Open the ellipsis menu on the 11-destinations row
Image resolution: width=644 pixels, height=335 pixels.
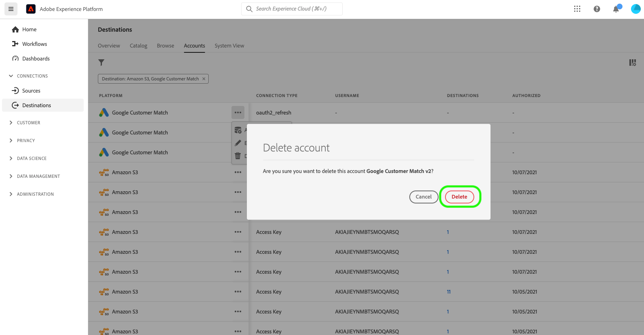point(238,292)
